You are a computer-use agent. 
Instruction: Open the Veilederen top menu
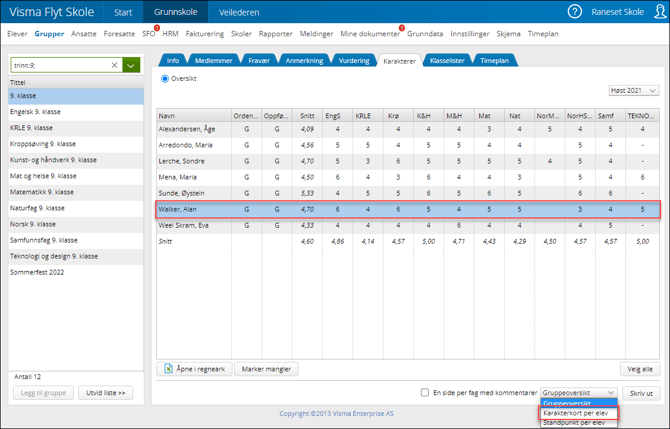[x=238, y=13]
